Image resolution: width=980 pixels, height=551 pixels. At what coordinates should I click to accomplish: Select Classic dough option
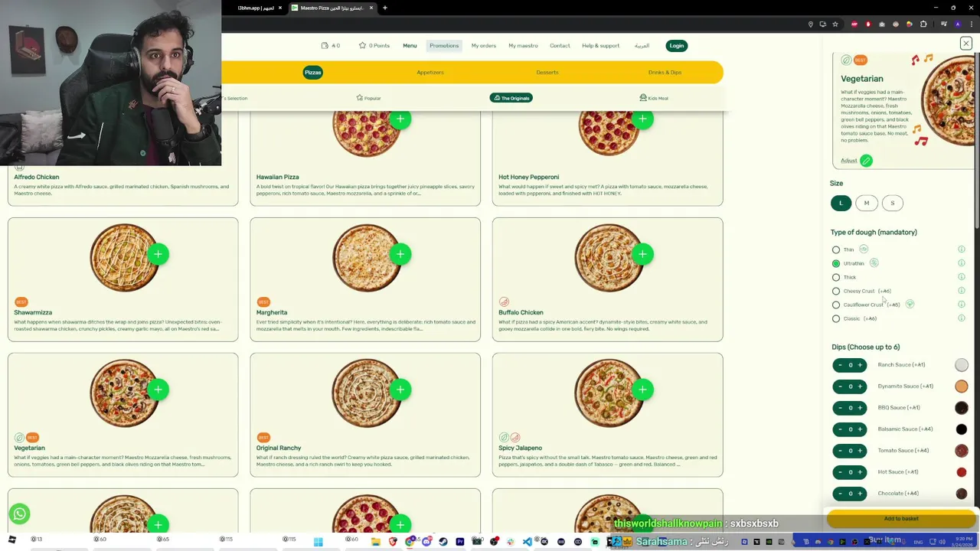[x=836, y=318]
